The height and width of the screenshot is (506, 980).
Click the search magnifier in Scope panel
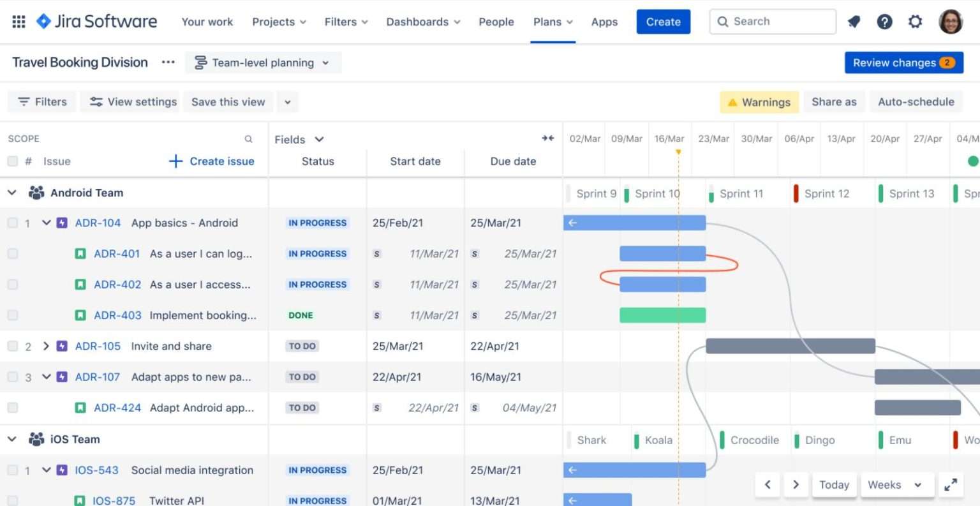pyautogui.click(x=249, y=138)
